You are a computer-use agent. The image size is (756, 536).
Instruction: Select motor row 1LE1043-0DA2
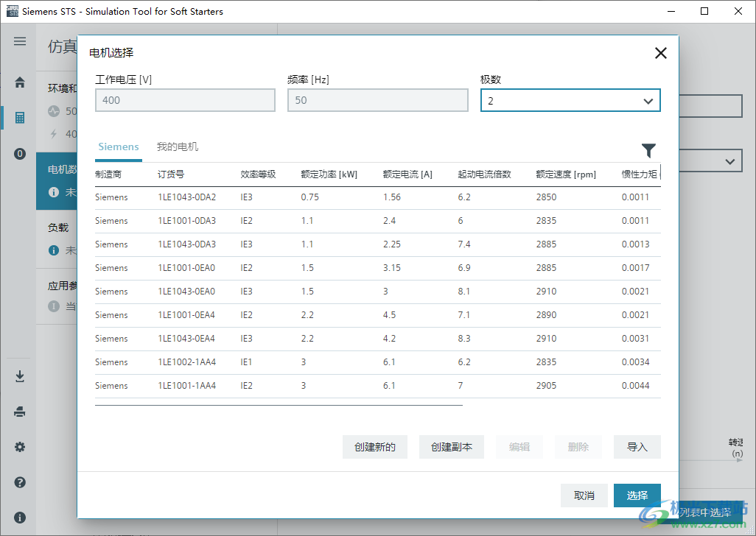(377, 197)
